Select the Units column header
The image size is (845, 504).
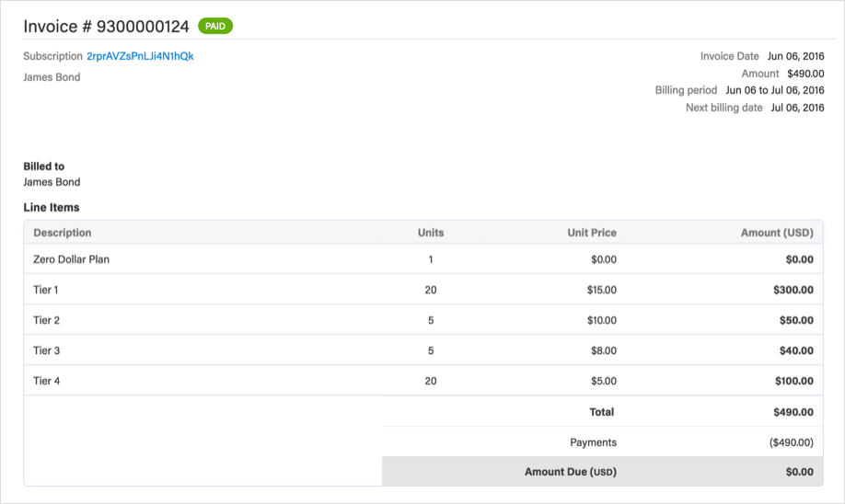430,233
